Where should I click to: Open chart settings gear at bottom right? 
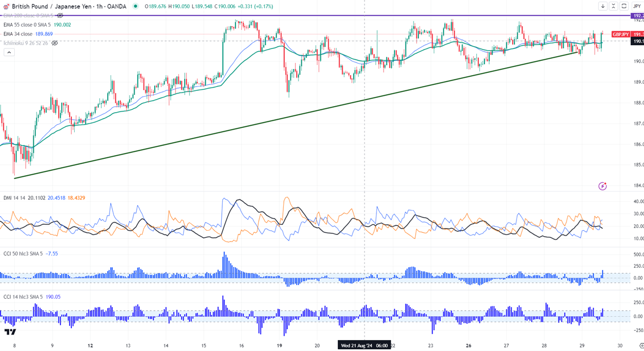click(x=641, y=346)
